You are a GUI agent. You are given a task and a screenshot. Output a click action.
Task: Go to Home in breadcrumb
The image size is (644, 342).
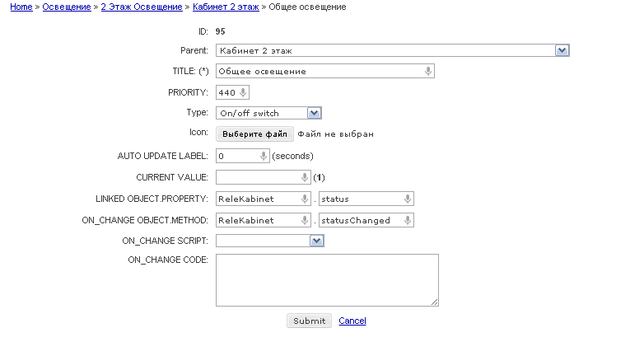point(21,7)
